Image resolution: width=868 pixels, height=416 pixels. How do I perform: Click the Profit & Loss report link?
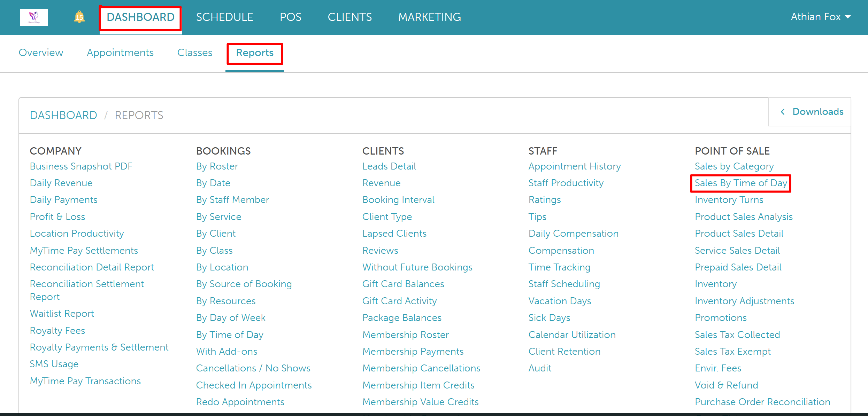[57, 217]
